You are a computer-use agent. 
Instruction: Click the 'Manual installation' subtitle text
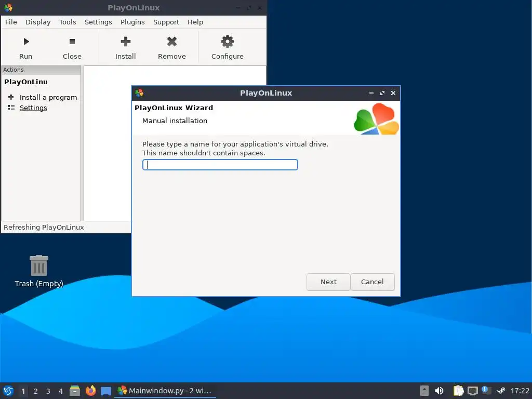(175, 121)
